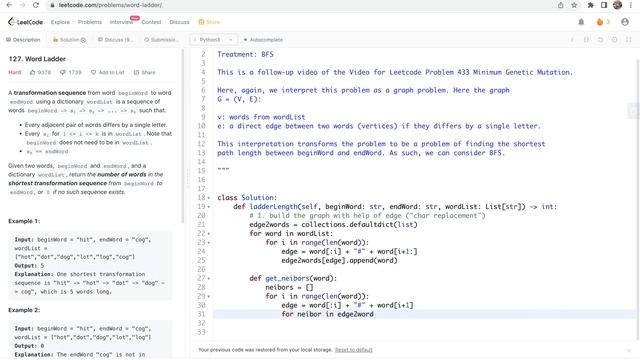Switch to the problem Discuss tab
Image resolution: width=640 pixels, height=360 pixels.
pyautogui.click(x=116, y=40)
